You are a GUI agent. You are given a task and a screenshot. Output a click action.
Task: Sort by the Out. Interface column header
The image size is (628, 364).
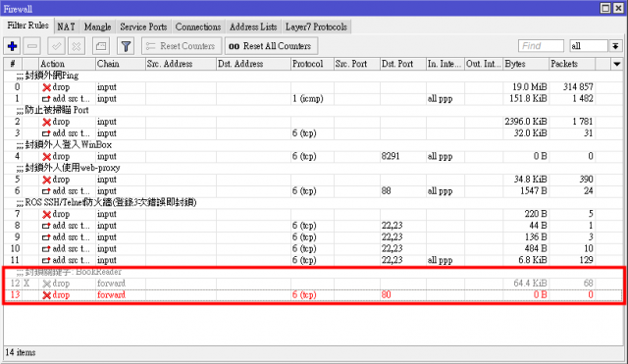coord(484,64)
